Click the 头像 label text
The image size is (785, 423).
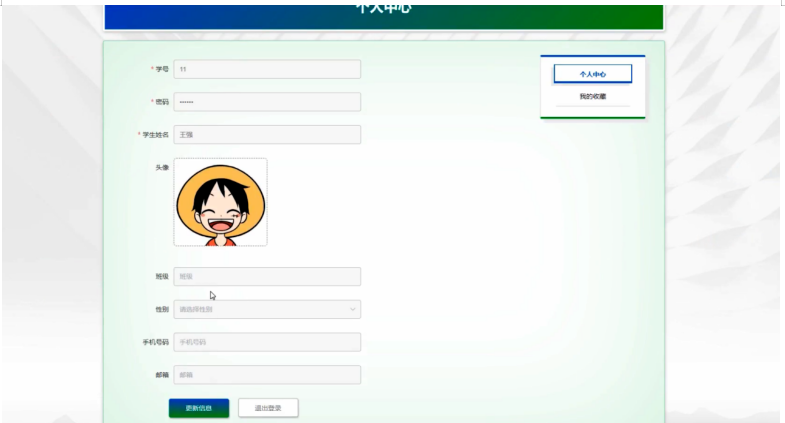tap(162, 167)
